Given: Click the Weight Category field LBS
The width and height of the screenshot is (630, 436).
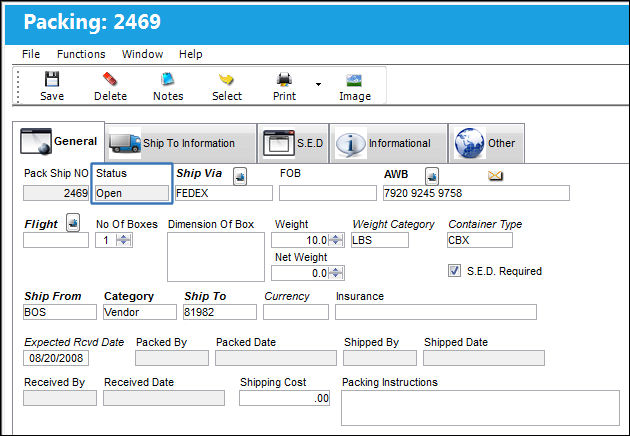Looking at the screenshot, I should point(380,240).
